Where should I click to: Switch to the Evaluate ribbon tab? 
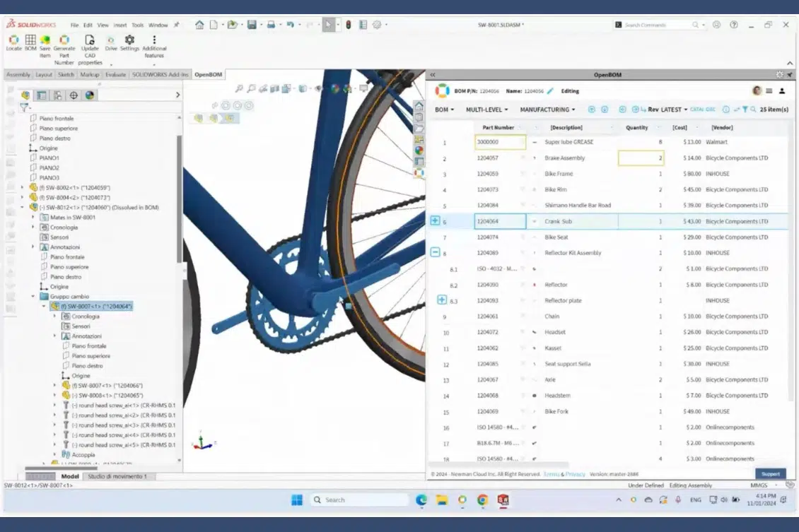point(116,74)
